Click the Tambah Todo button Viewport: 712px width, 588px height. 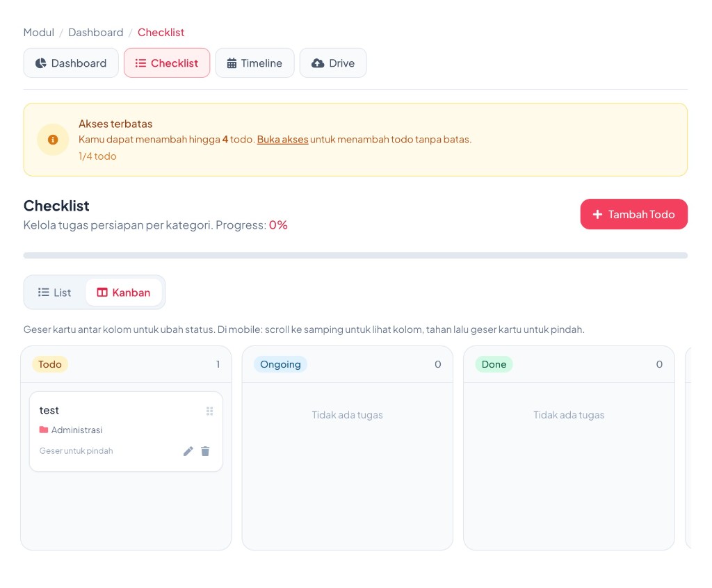point(634,214)
